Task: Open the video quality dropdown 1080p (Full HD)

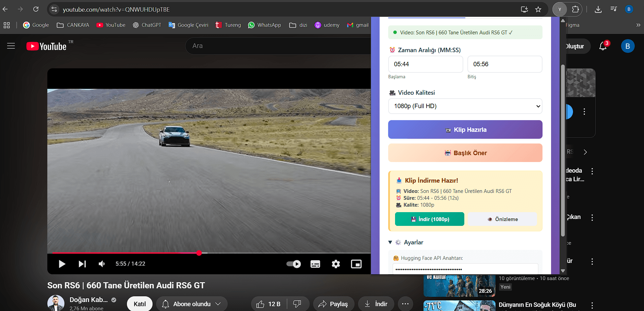Action: point(465,106)
